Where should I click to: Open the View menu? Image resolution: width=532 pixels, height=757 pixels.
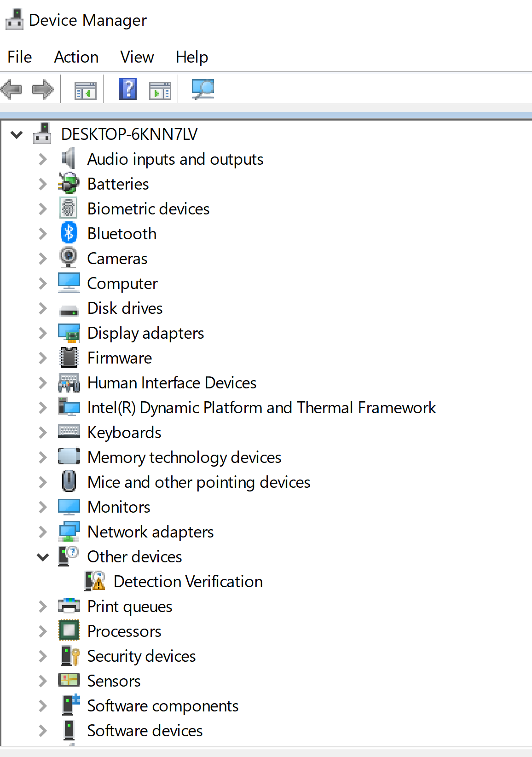coord(137,57)
